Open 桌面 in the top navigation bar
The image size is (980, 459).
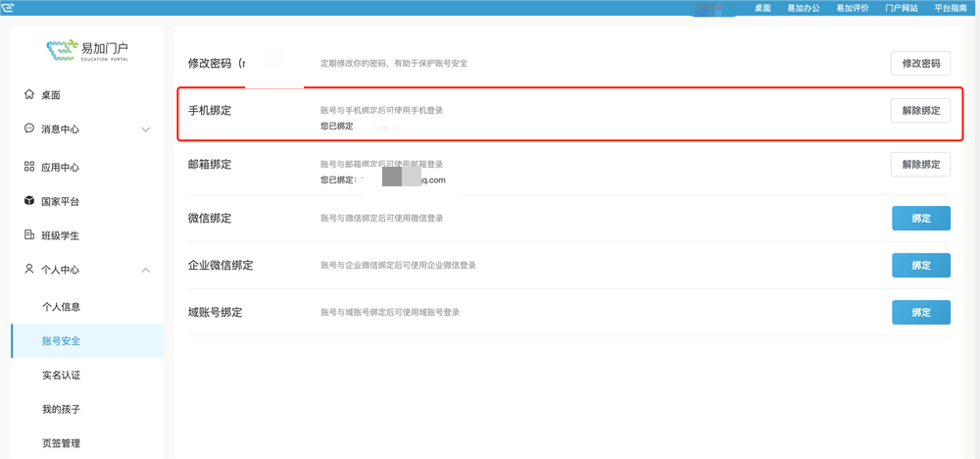[x=762, y=8]
